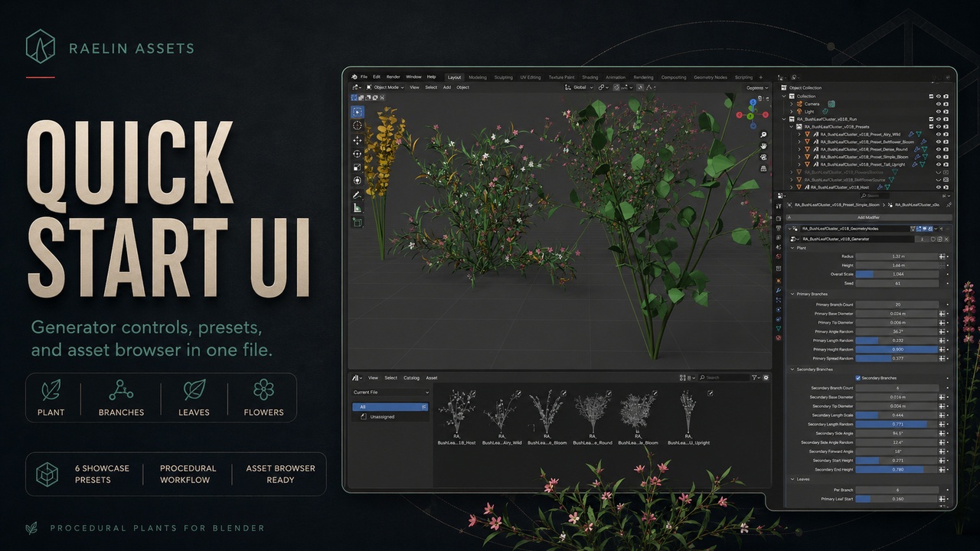This screenshot has width=980, height=551.
Task: Open the Render menu
Action: (x=393, y=77)
